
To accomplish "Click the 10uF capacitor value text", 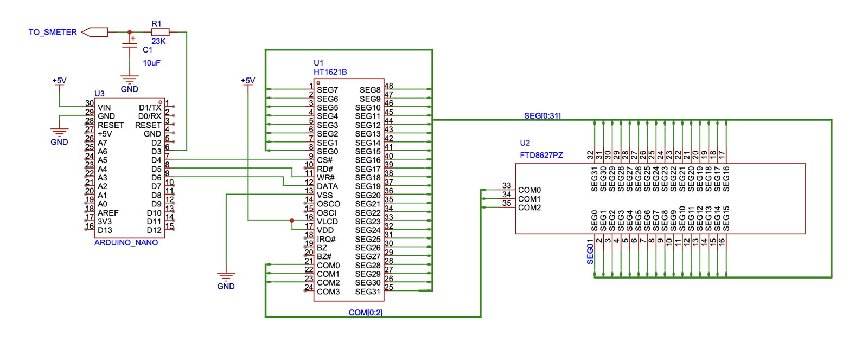I will tap(151, 63).
